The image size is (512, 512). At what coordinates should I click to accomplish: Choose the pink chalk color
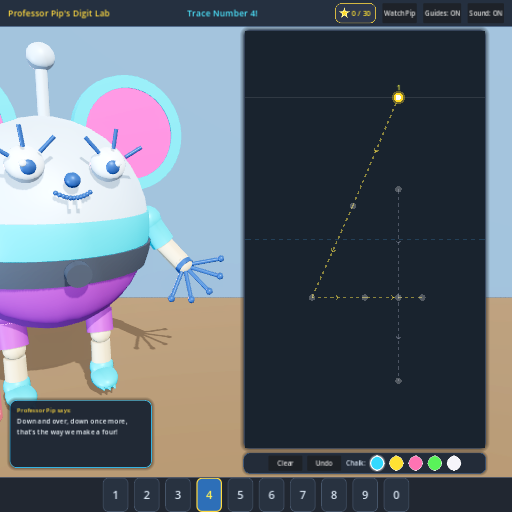pyautogui.click(x=416, y=463)
